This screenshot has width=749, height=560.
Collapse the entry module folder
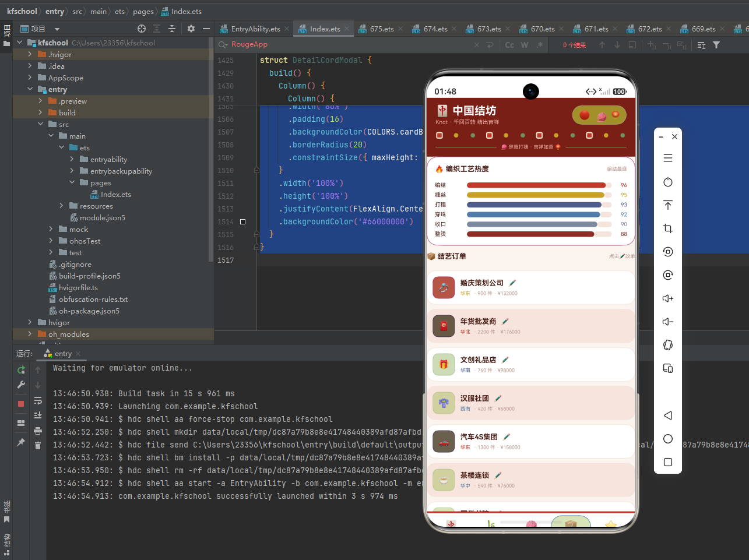pyautogui.click(x=30, y=89)
